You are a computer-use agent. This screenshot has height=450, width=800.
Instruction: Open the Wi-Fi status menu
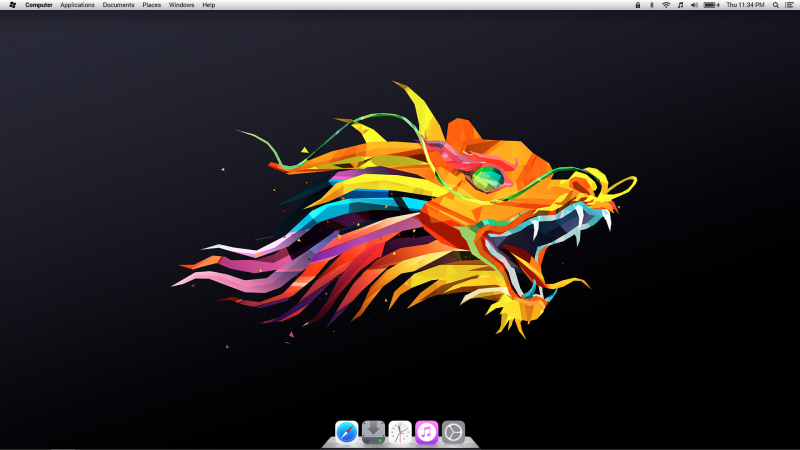click(x=666, y=5)
